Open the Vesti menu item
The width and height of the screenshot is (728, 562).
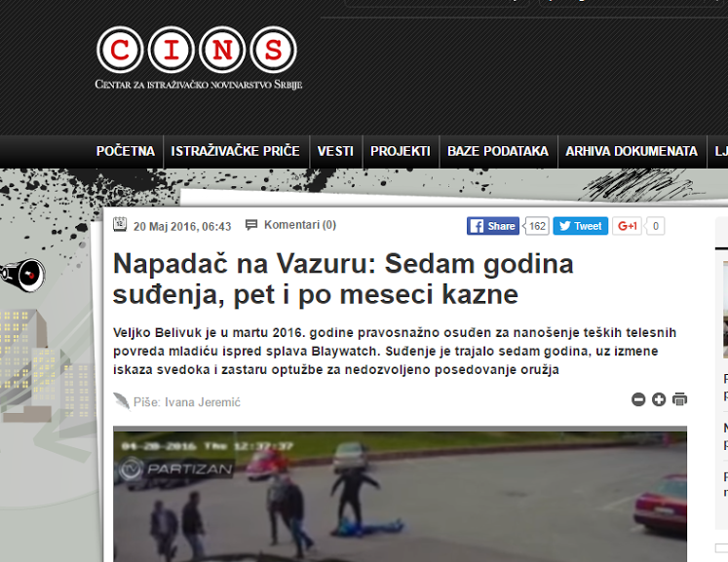pos(335,152)
